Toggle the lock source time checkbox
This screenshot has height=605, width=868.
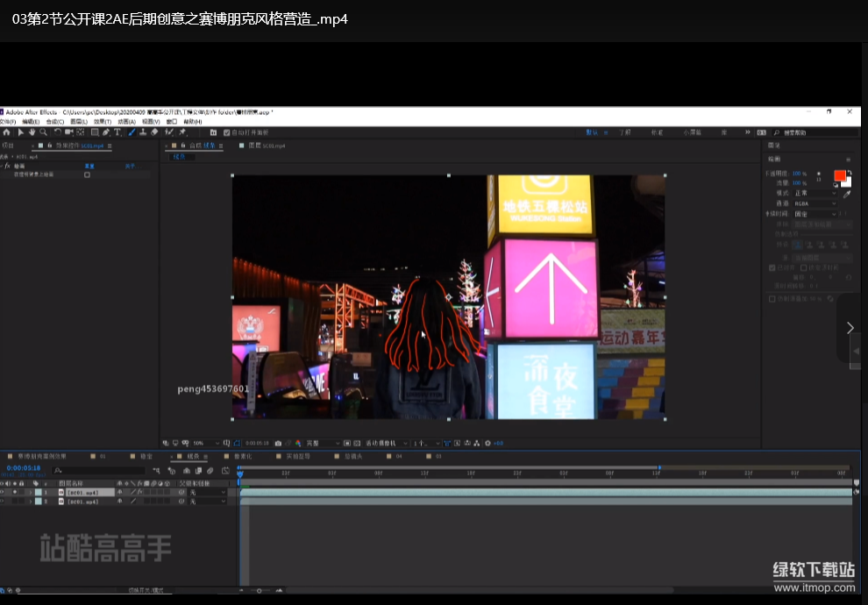[804, 268]
